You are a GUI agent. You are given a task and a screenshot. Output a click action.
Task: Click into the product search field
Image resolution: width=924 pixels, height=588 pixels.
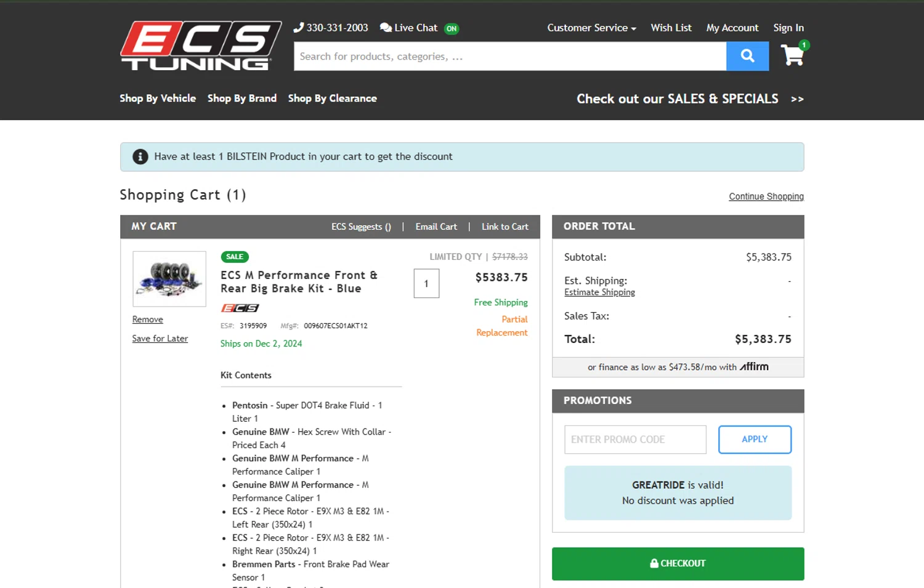pos(510,56)
